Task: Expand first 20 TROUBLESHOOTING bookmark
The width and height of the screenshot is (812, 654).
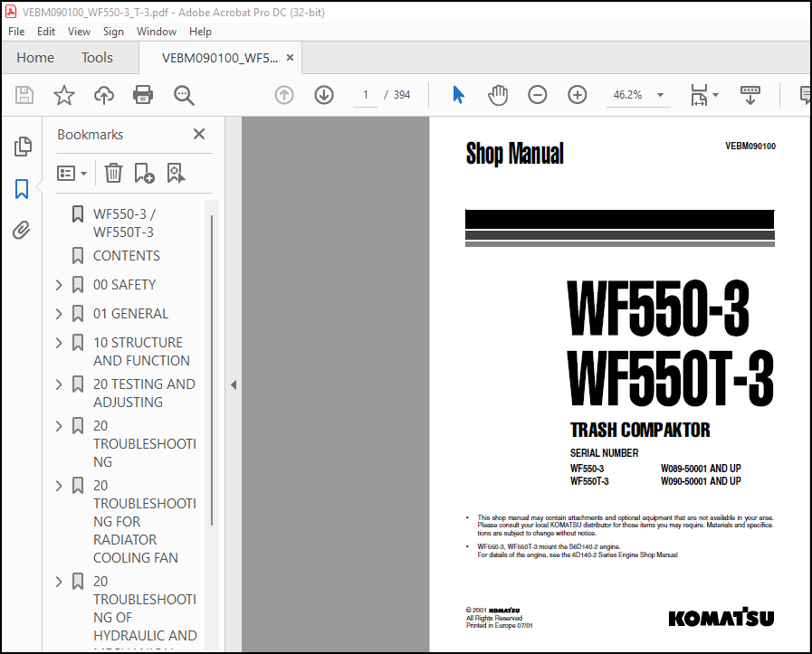Action: point(59,426)
